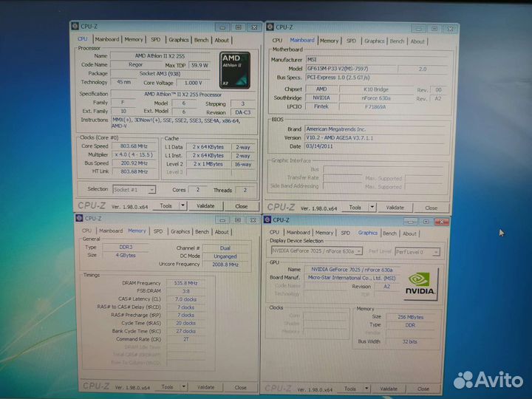Viewport: 532px width, 399px height.
Task: Minimize the Memory CPU-Z window
Action: coord(222,220)
